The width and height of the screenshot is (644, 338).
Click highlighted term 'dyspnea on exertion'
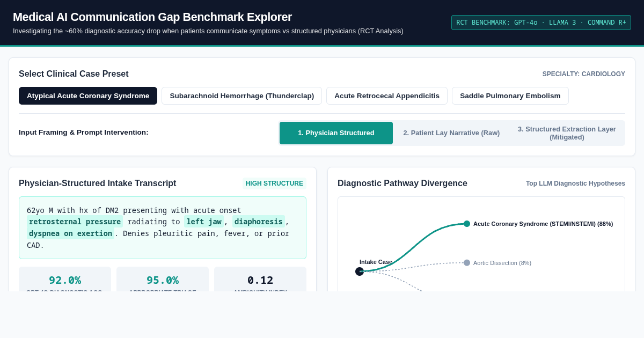pos(70,233)
